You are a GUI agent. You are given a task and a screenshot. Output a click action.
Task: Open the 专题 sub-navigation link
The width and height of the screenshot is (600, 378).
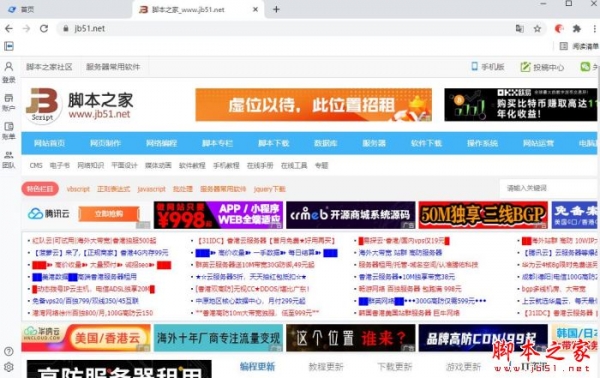(321, 165)
